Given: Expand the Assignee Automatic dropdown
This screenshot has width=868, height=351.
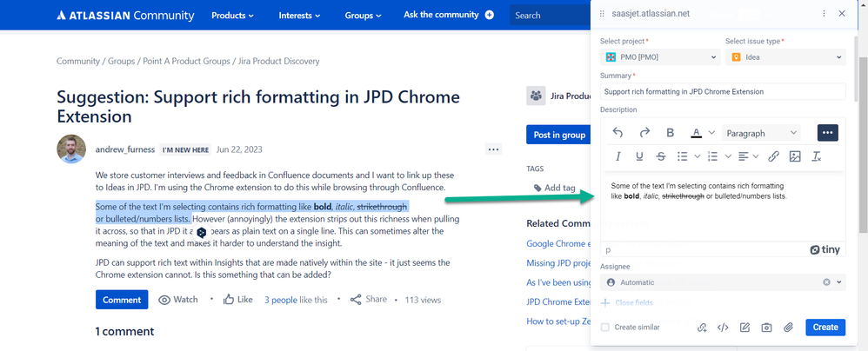Looking at the screenshot, I should (x=839, y=282).
